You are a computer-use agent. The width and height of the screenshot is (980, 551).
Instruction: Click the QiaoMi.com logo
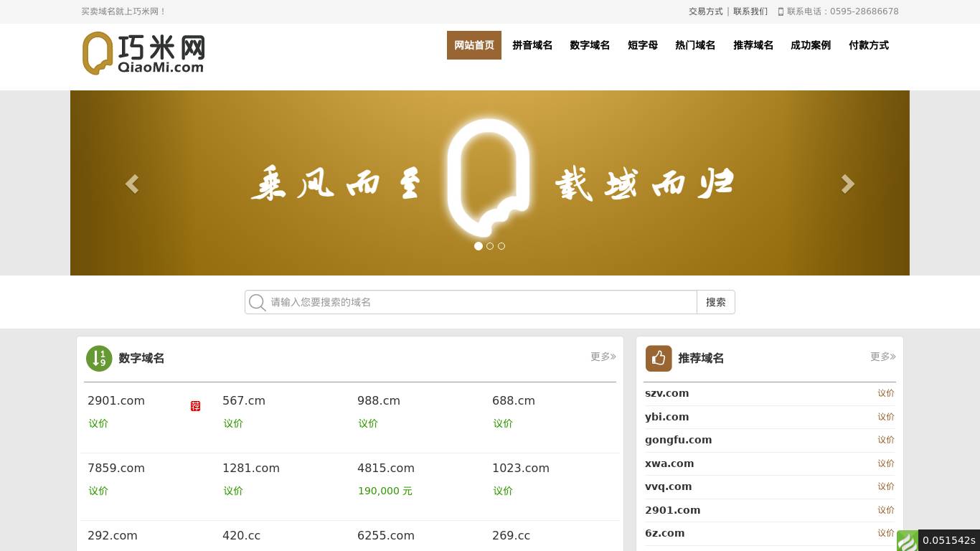(x=143, y=53)
